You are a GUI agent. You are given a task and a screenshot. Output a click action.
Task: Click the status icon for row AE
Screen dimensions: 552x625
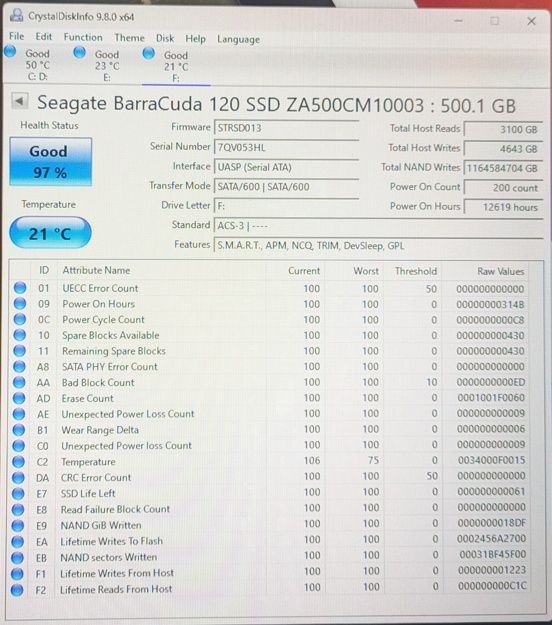coord(19,414)
